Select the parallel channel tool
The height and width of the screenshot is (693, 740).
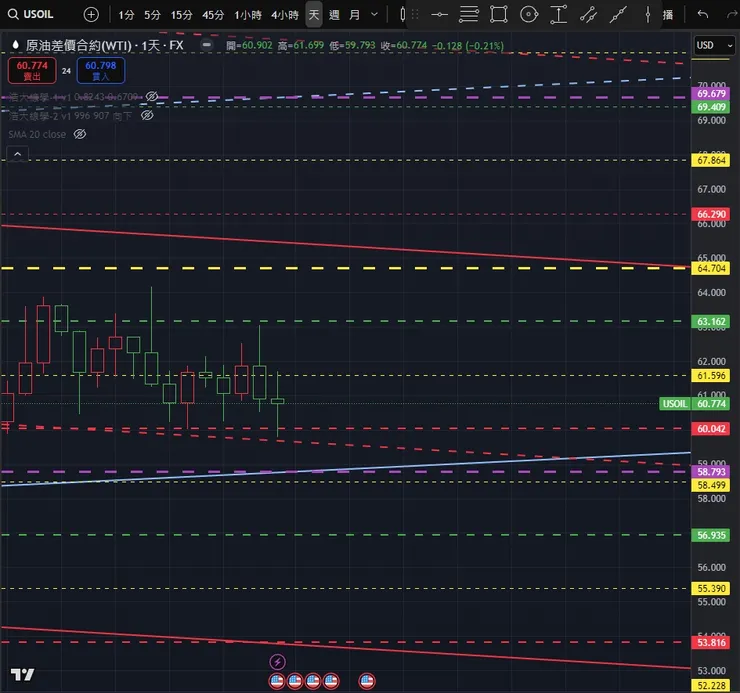pos(588,15)
